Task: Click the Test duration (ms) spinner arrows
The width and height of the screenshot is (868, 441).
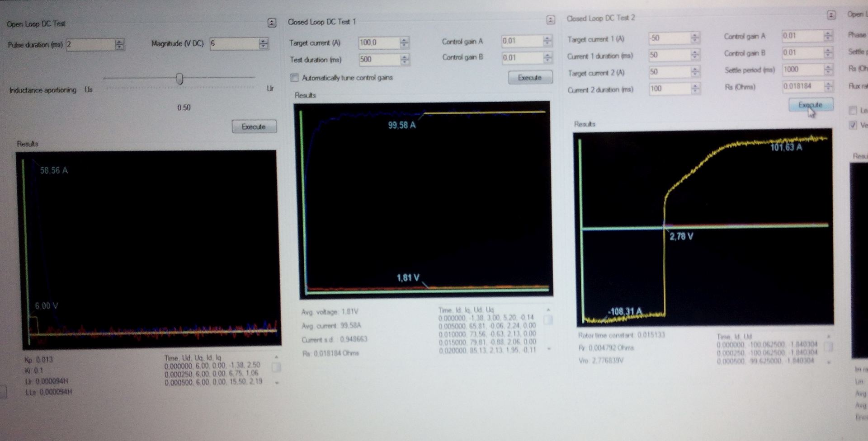Action: coord(405,59)
